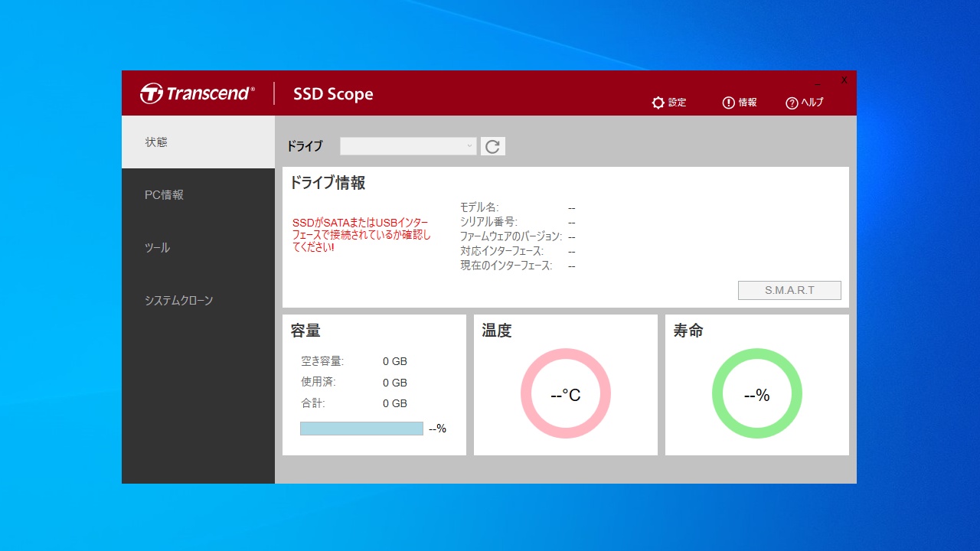Click the Transcend logo
The width and height of the screenshot is (980, 551).
(198, 93)
